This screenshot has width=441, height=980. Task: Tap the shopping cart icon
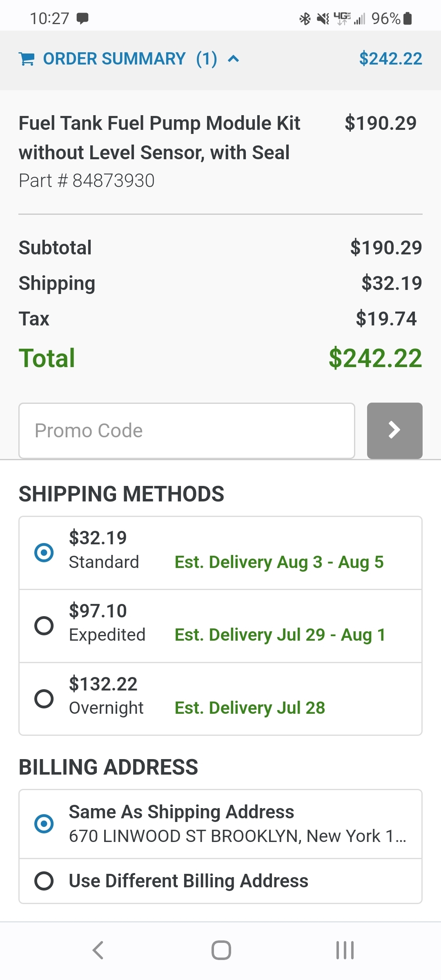pos(27,59)
